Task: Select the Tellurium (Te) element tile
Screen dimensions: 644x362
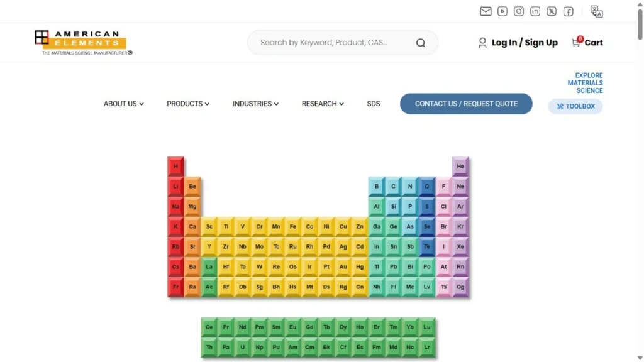Action: tap(426, 246)
